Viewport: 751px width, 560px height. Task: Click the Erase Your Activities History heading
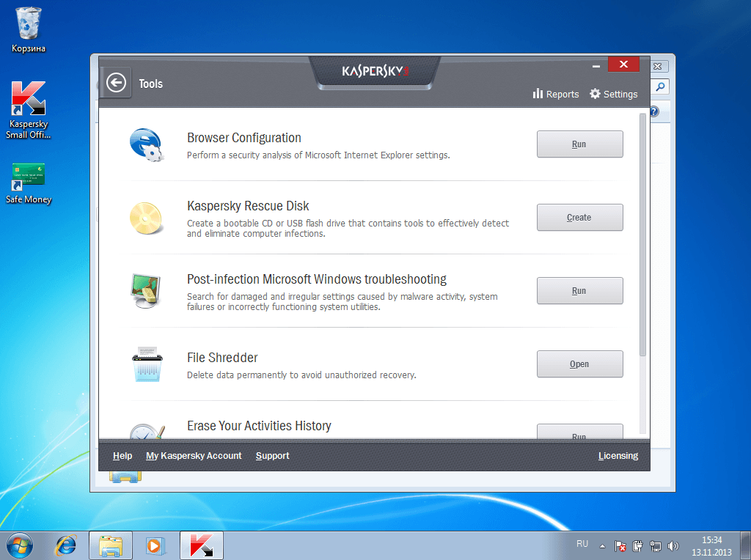259,426
